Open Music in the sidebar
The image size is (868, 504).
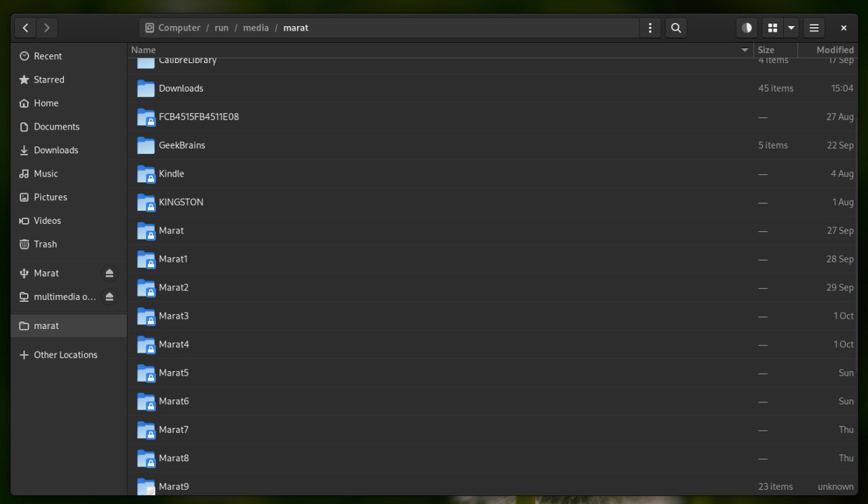coord(68,174)
